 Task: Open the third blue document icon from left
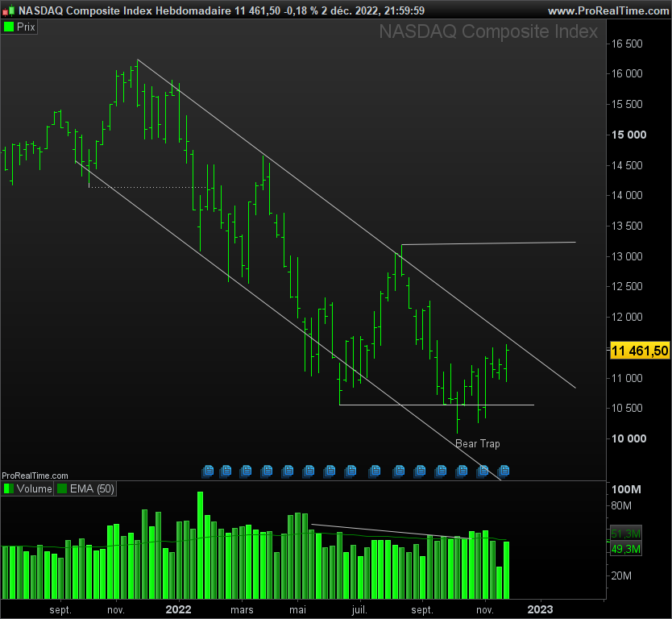[x=246, y=472]
